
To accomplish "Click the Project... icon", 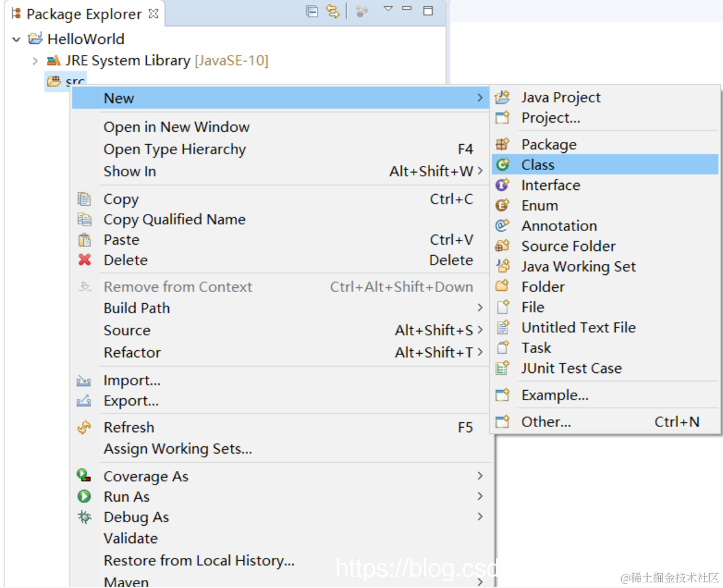I will point(502,118).
